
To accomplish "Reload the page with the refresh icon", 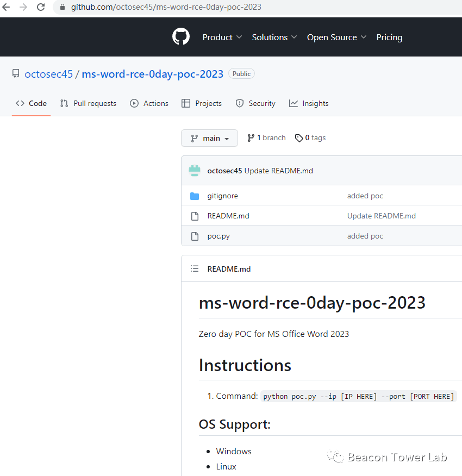I will click(x=41, y=7).
